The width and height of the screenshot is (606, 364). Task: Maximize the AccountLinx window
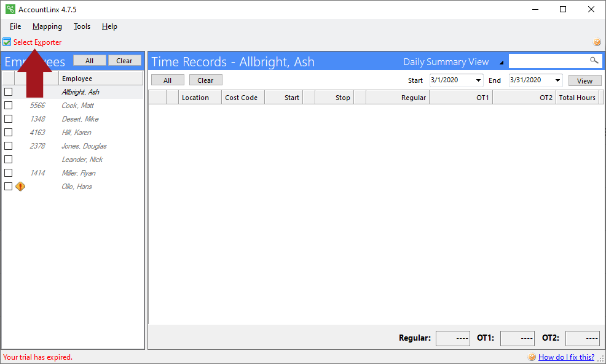click(x=563, y=9)
